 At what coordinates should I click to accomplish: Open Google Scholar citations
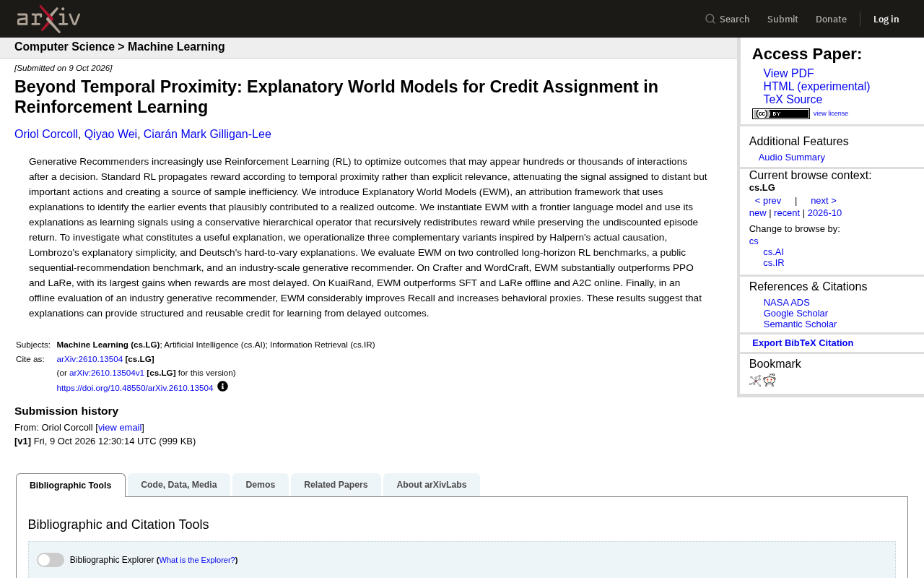pyautogui.click(x=796, y=314)
